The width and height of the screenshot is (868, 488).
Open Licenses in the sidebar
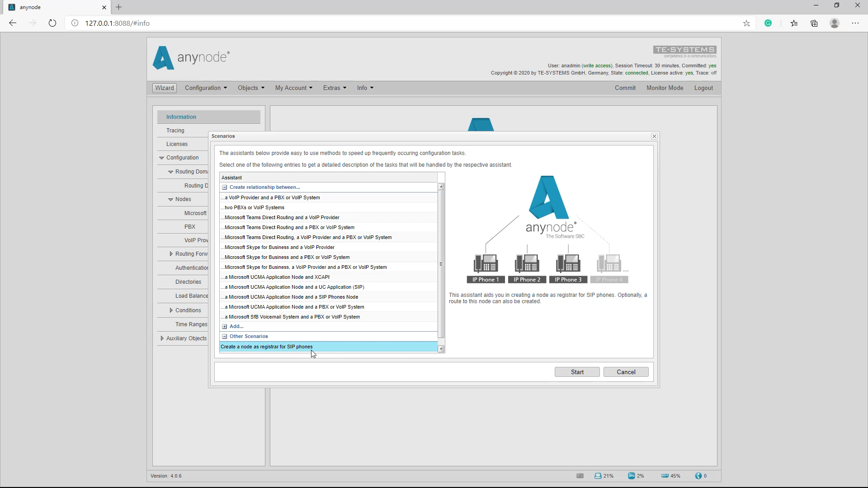click(183, 144)
